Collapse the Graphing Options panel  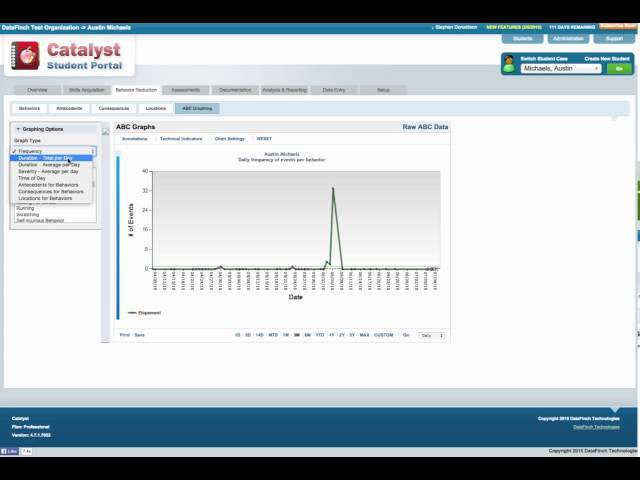(18, 129)
